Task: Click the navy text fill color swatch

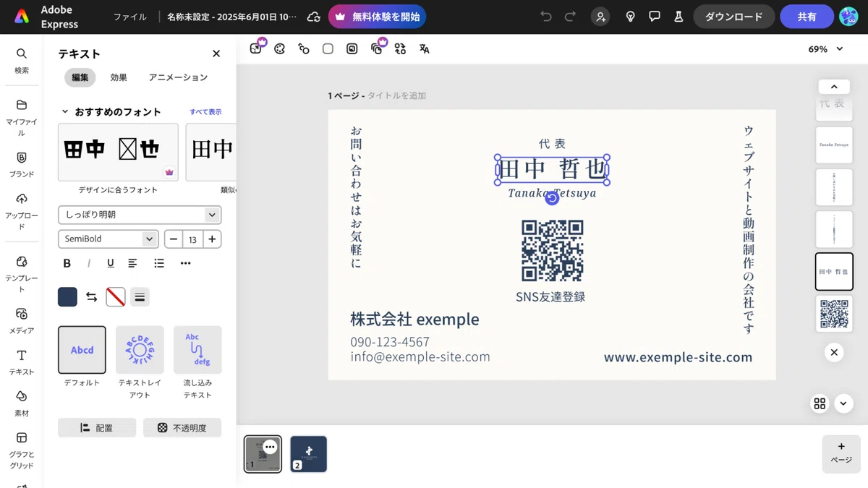Action: coord(67,296)
